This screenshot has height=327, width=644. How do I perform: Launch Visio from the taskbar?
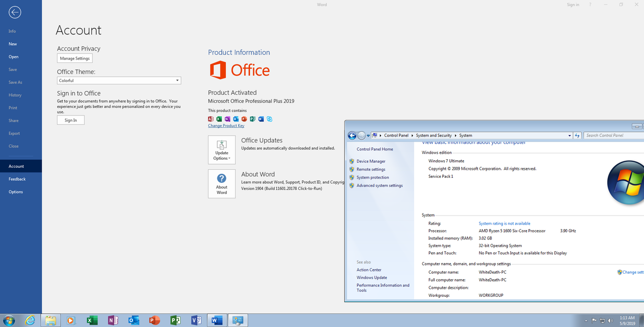(x=196, y=320)
